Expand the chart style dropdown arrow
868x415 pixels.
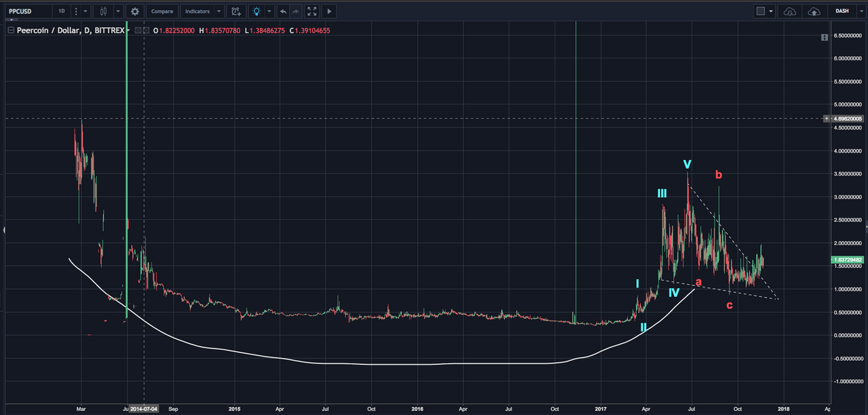point(118,11)
